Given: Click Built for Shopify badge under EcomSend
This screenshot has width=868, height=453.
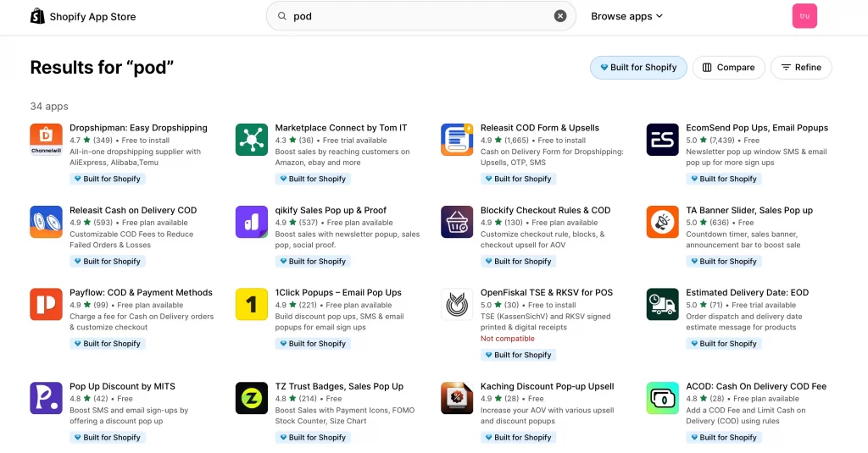Looking at the screenshot, I should pyautogui.click(x=724, y=179).
